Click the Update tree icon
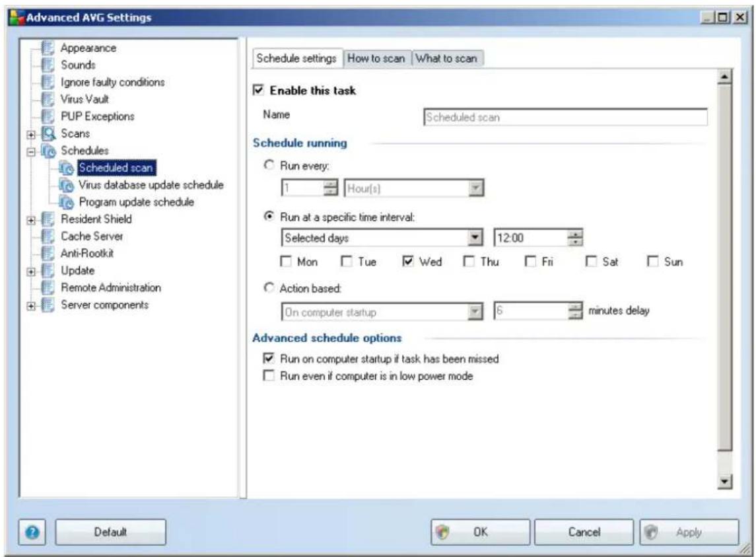This screenshot has height=557, width=756. [48, 271]
